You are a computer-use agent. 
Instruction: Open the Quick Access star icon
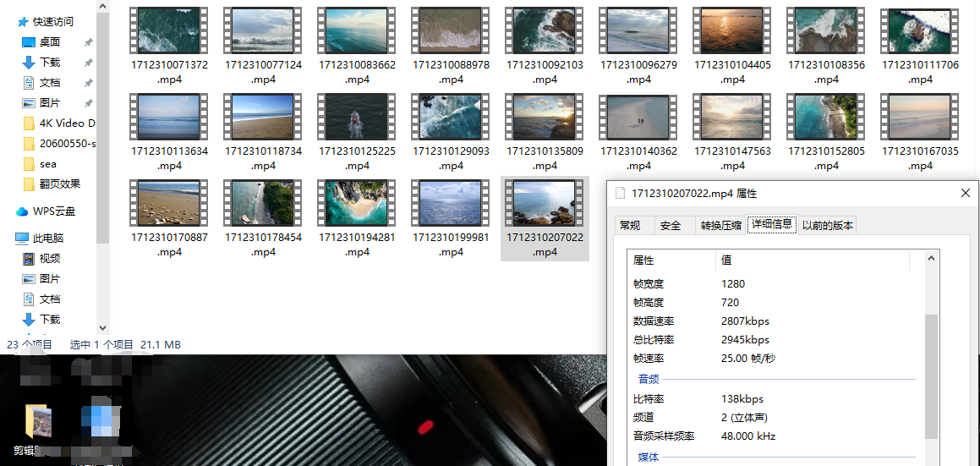coord(23,22)
